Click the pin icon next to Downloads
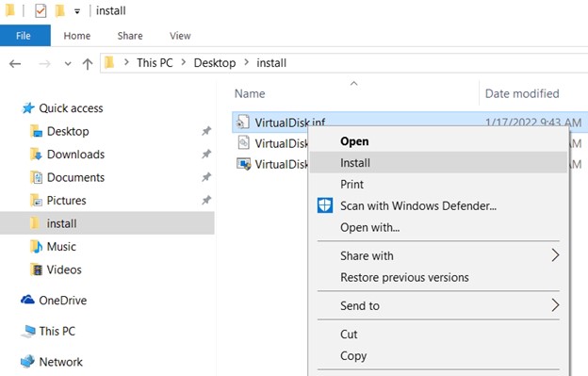The height and width of the screenshot is (376, 588). click(x=206, y=154)
